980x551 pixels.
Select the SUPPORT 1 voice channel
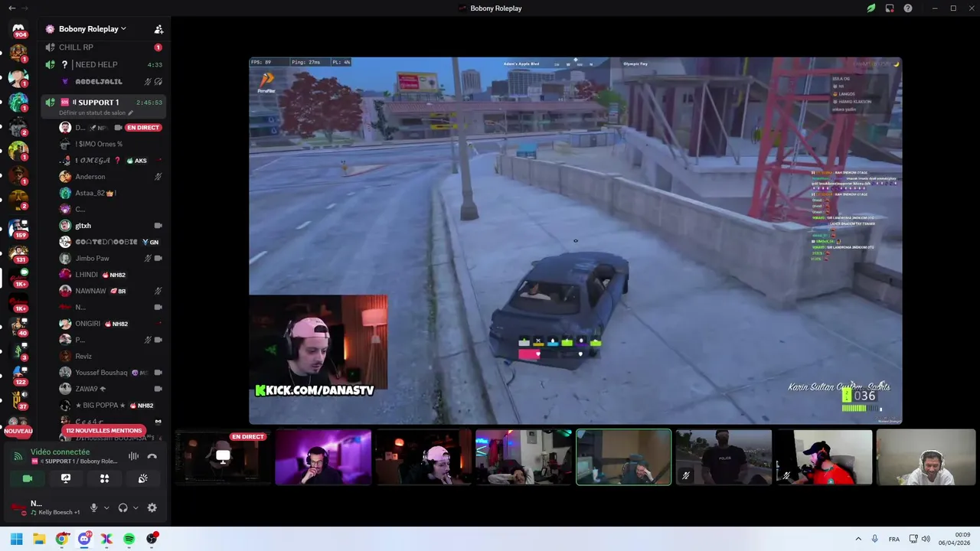pos(104,102)
